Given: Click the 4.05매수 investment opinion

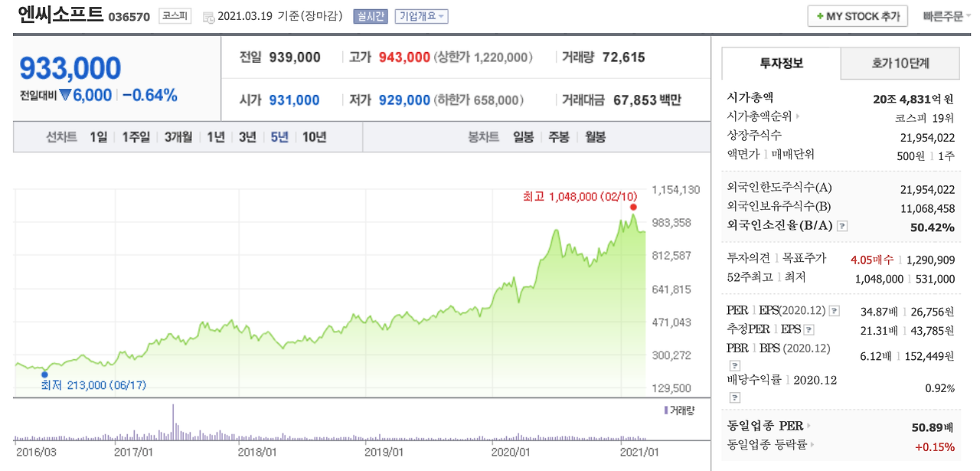Looking at the screenshot, I should click(x=872, y=260).
